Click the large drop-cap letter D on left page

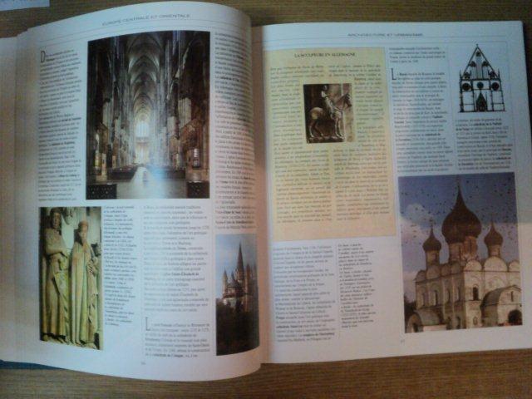tap(43, 57)
